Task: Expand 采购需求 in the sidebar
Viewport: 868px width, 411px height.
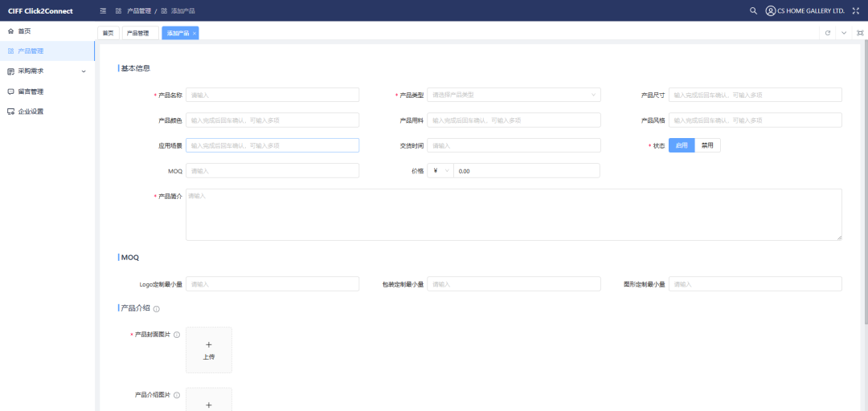Action: click(x=47, y=71)
